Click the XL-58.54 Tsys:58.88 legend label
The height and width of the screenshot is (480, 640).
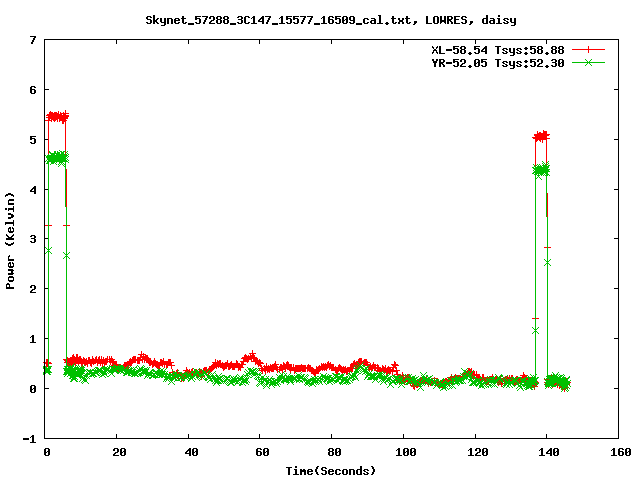pos(498,50)
